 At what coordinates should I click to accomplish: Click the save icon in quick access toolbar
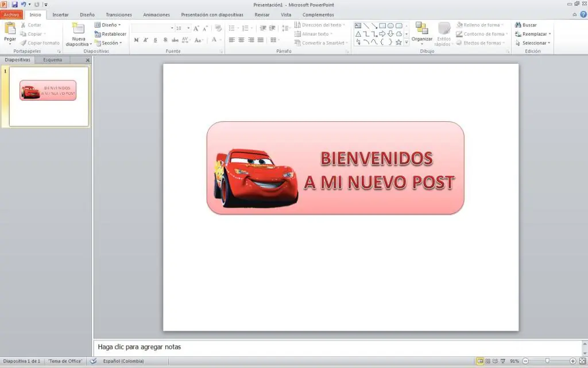[x=14, y=5]
